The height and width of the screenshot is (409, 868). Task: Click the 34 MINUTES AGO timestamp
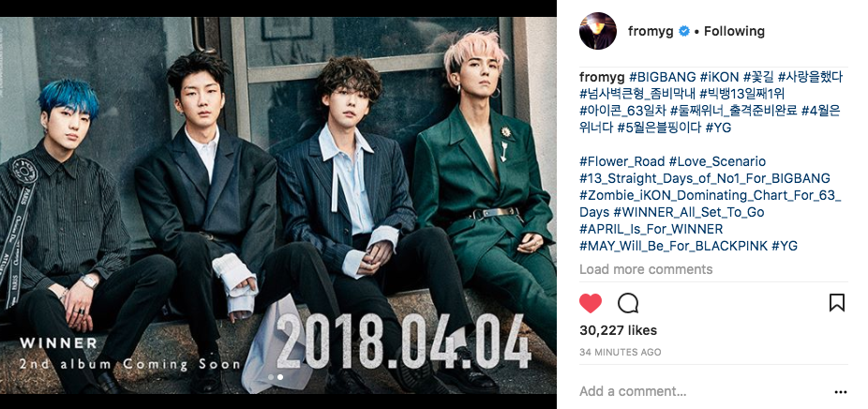point(620,352)
